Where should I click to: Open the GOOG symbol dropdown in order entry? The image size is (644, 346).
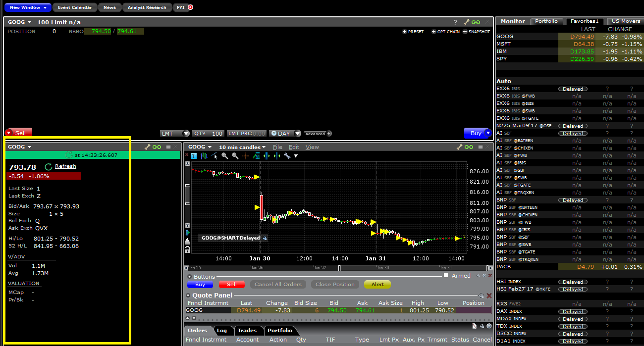coord(30,22)
